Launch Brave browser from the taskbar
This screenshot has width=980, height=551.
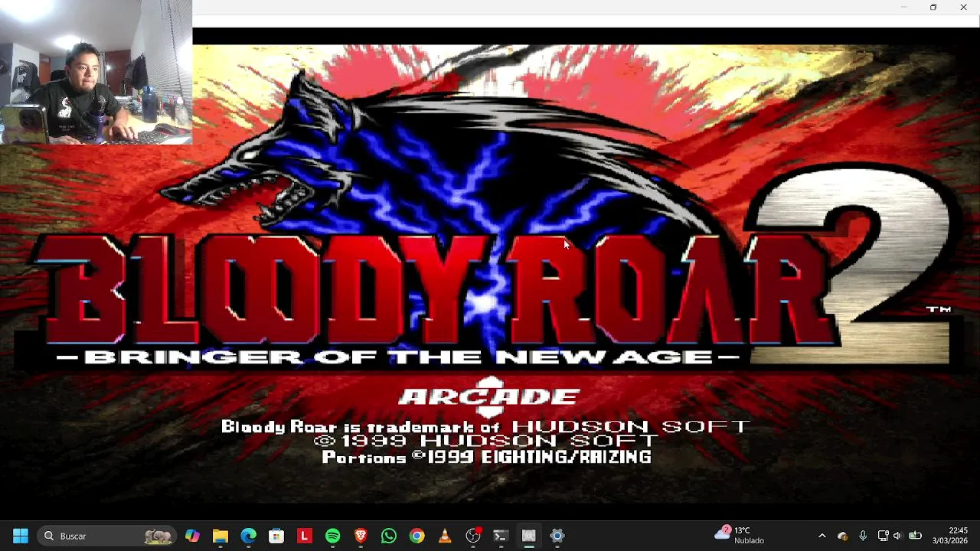361,536
